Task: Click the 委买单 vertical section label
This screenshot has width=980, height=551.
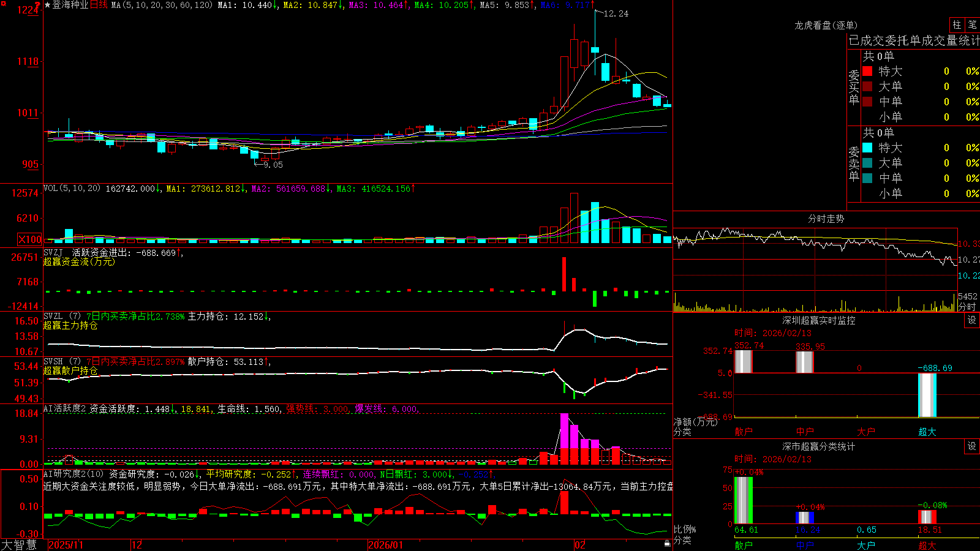Action: pos(854,88)
